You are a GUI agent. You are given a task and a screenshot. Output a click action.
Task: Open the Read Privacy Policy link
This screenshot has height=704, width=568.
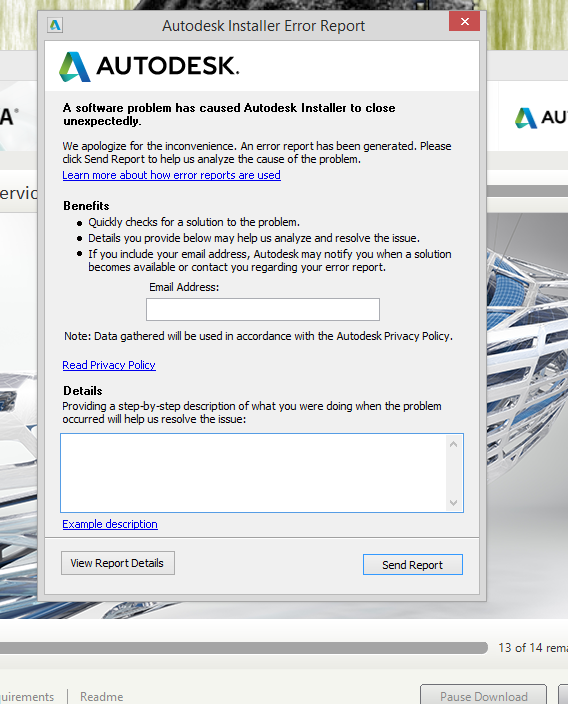[x=109, y=365]
